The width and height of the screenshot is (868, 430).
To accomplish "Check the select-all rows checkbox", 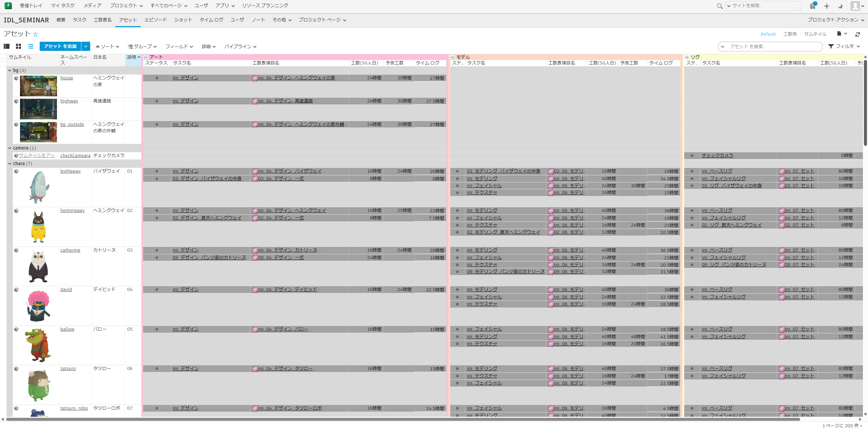I will [x=3, y=60].
